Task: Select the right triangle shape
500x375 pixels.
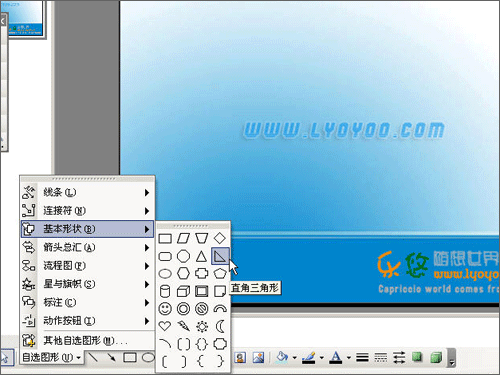Action: (220, 256)
